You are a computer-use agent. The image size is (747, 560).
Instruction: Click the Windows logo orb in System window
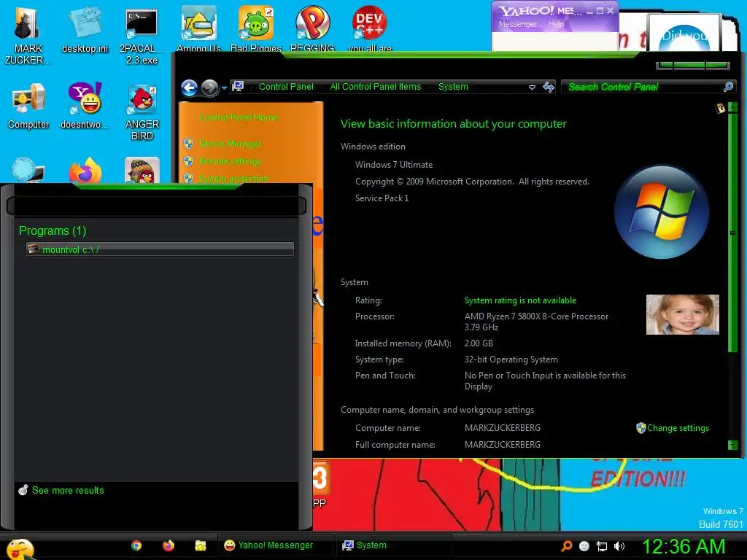click(661, 212)
